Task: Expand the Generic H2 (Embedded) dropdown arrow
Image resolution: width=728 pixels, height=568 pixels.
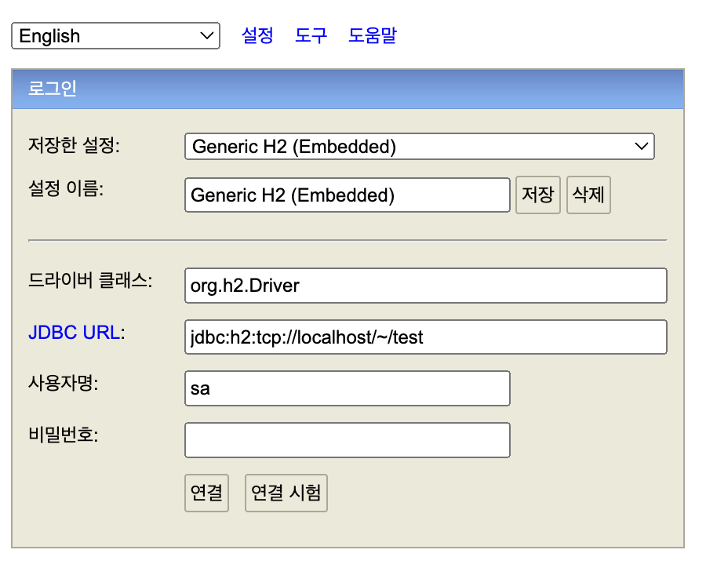Action: 641,146
